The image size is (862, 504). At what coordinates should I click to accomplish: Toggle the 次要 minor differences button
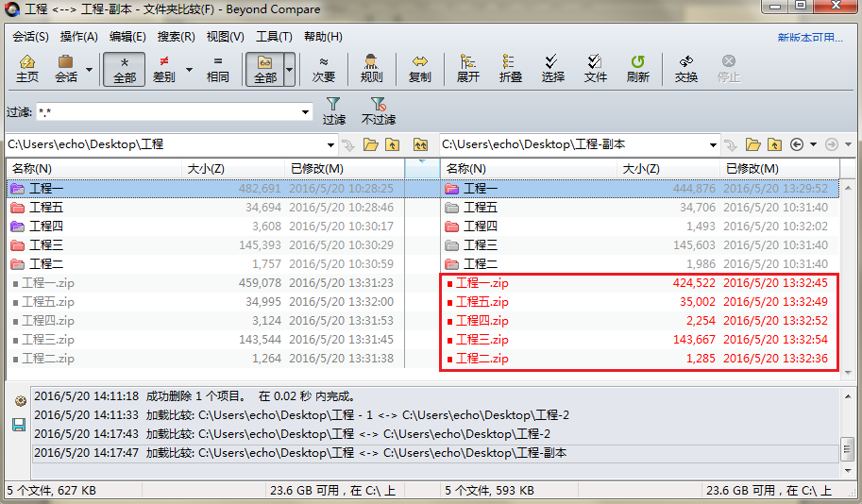[324, 69]
